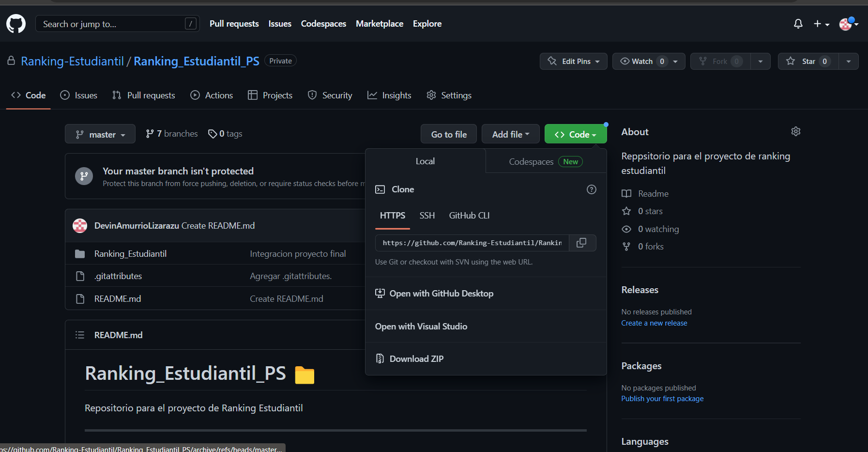The width and height of the screenshot is (868, 452).
Task: Open the Issues repository tab
Action: coord(79,95)
